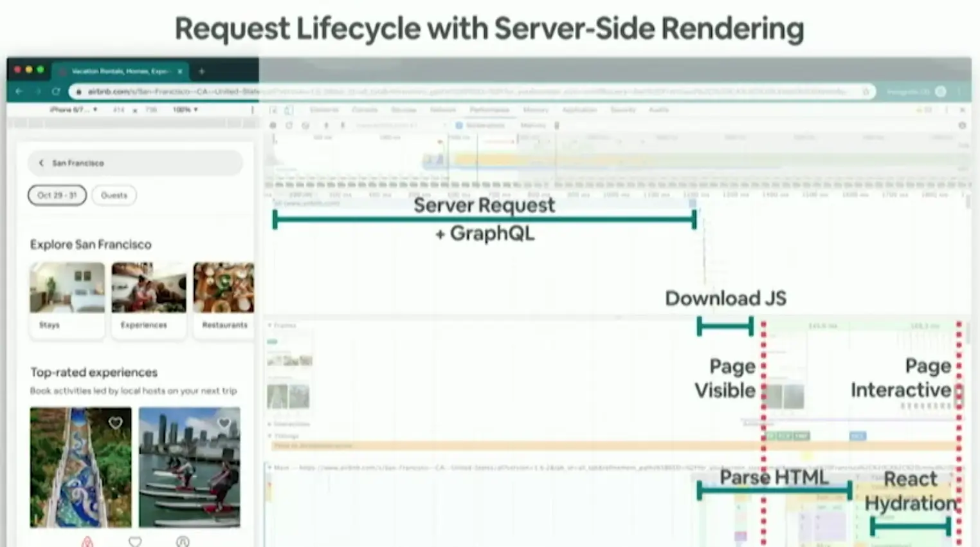Toggle the Screenshots checkbox

tap(459, 125)
